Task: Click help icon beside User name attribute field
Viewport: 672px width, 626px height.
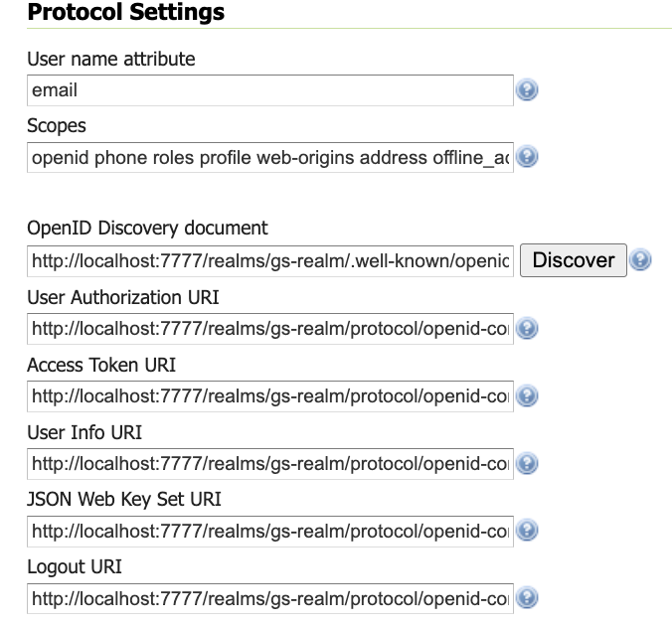Action: click(x=527, y=90)
